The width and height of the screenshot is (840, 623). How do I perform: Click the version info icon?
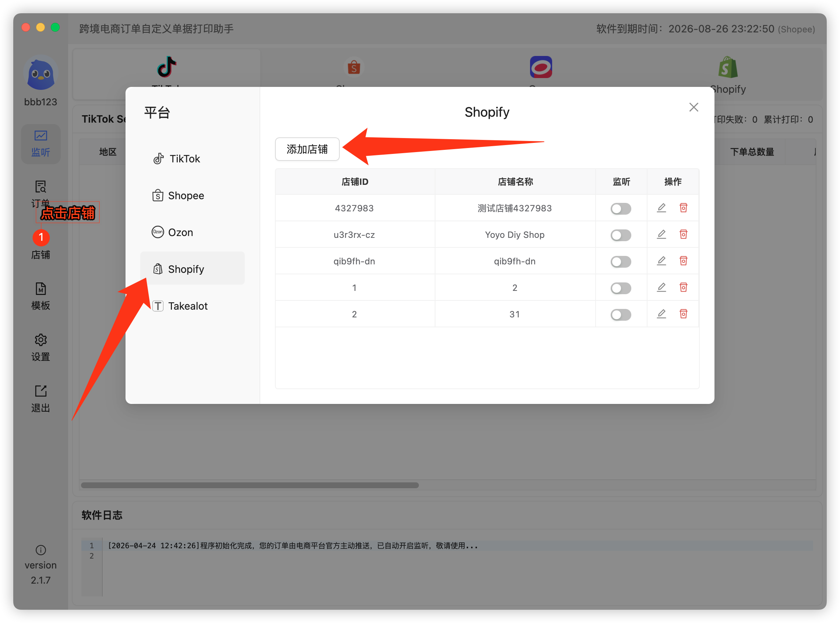(41, 550)
